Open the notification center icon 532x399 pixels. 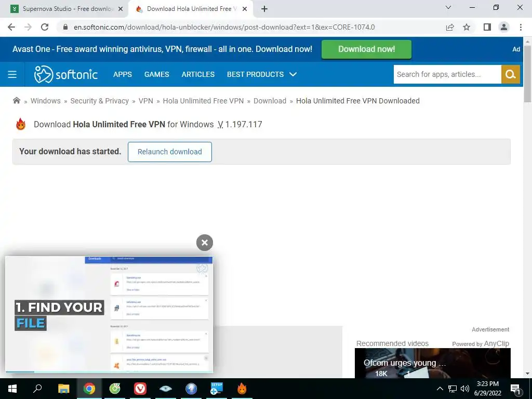(x=516, y=389)
